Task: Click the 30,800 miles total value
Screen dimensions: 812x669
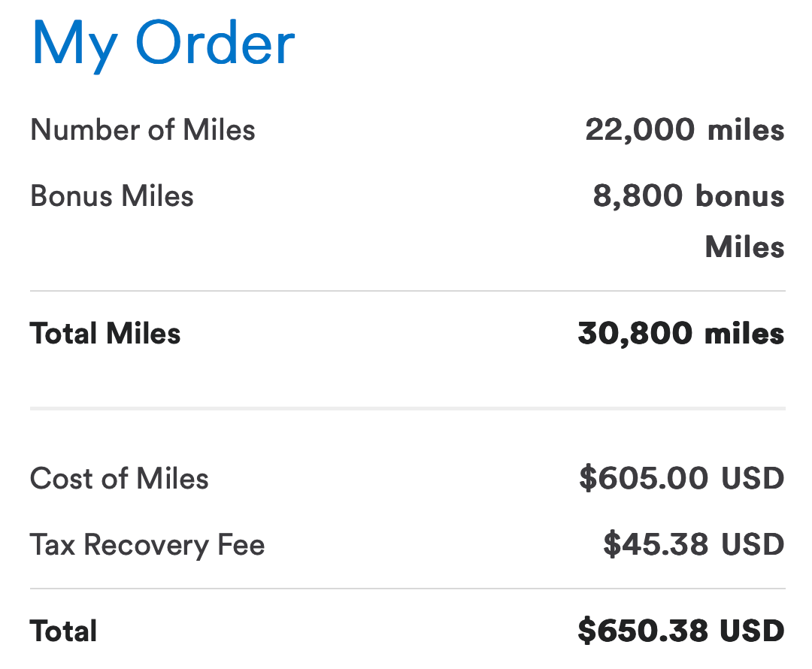Action: pos(680,333)
